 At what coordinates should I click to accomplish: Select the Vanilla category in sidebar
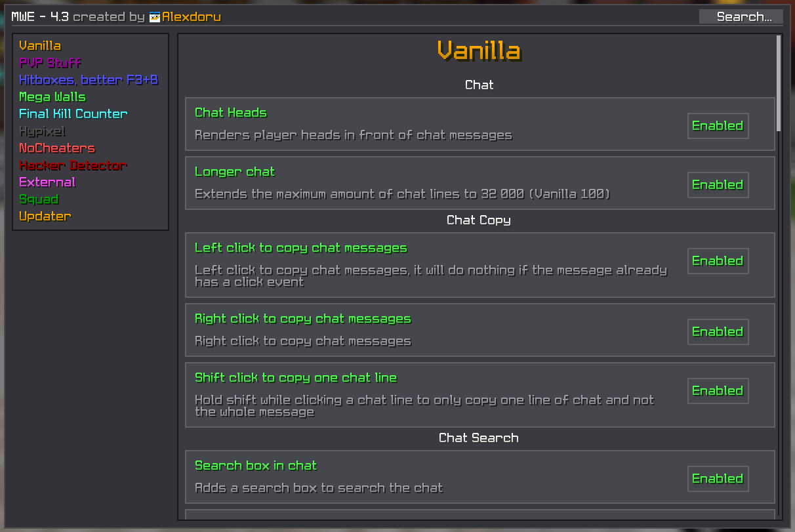point(40,46)
